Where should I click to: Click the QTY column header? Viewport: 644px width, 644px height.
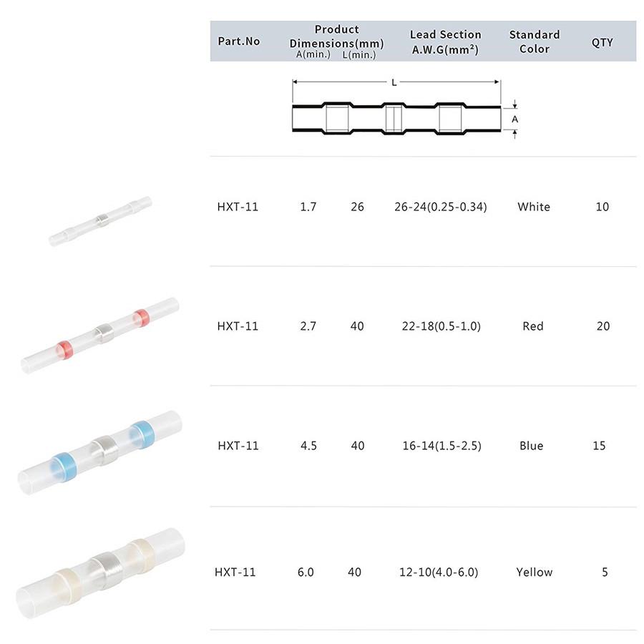pos(602,42)
